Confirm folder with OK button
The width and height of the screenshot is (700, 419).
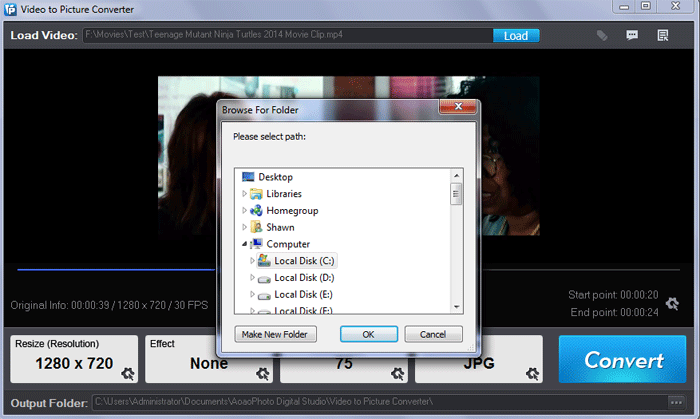[x=369, y=334]
